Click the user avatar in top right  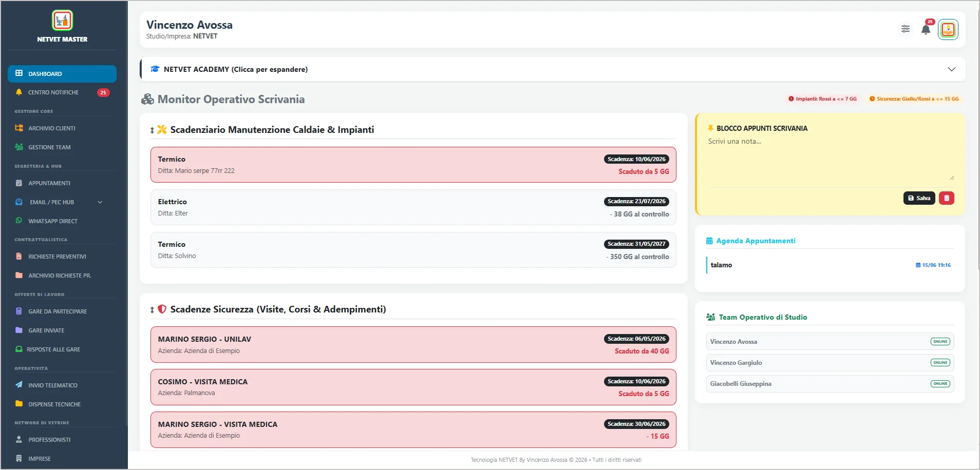point(948,29)
